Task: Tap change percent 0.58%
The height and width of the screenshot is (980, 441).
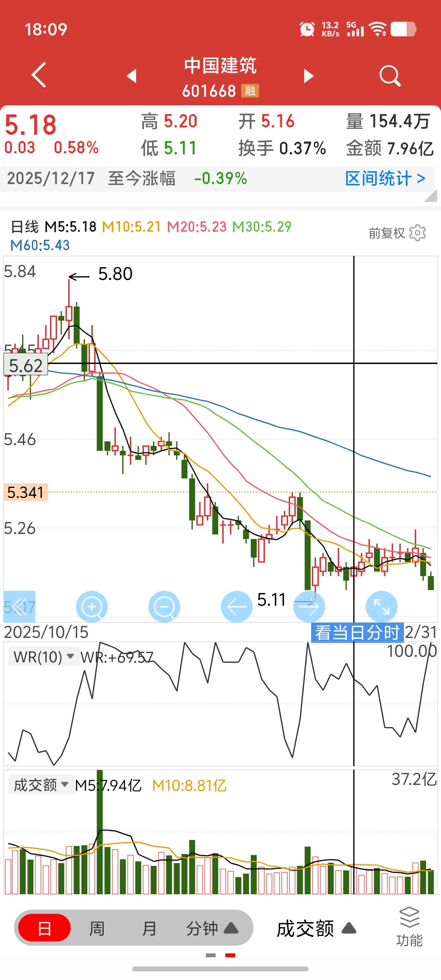Action: [x=76, y=148]
